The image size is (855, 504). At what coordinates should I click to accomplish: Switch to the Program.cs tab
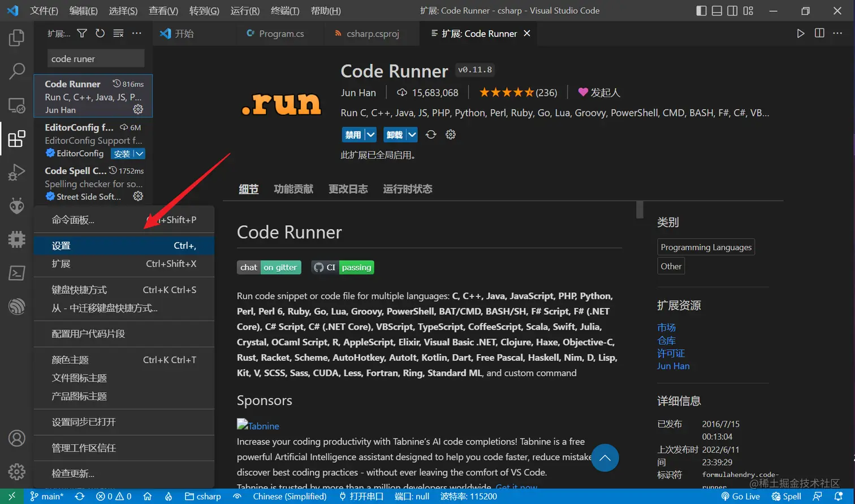coord(280,33)
